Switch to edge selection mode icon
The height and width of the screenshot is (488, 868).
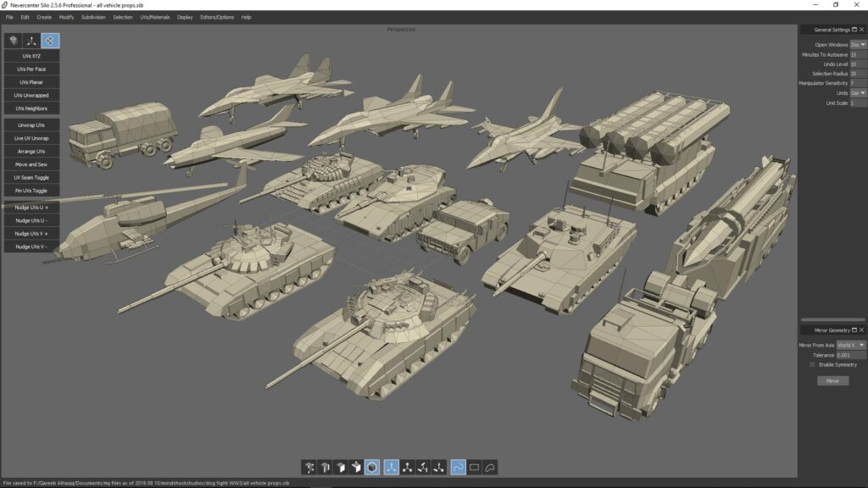(325, 468)
